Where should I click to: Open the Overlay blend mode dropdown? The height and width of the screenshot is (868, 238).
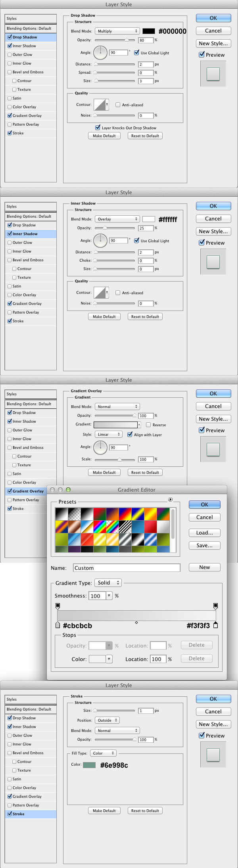coord(117,219)
